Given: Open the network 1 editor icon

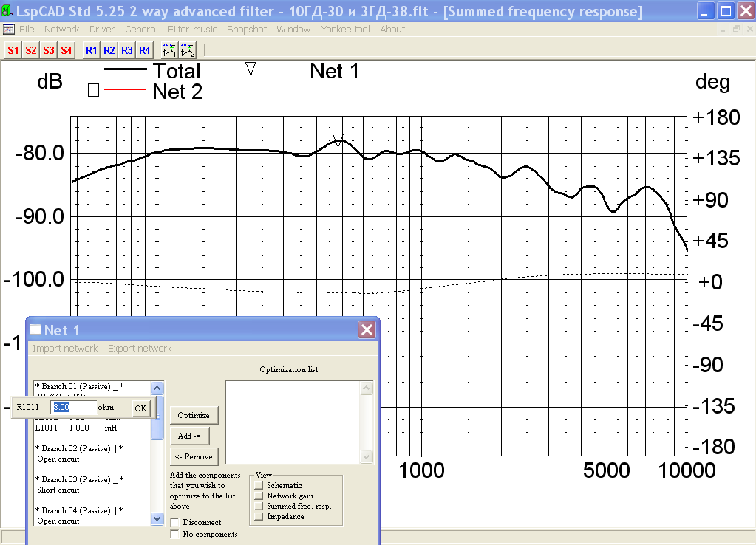Looking at the screenshot, I should pyautogui.click(x=169, y=50).
